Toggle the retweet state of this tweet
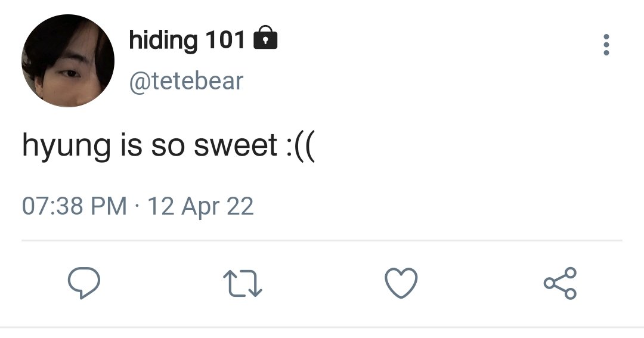 coord(242,283)
